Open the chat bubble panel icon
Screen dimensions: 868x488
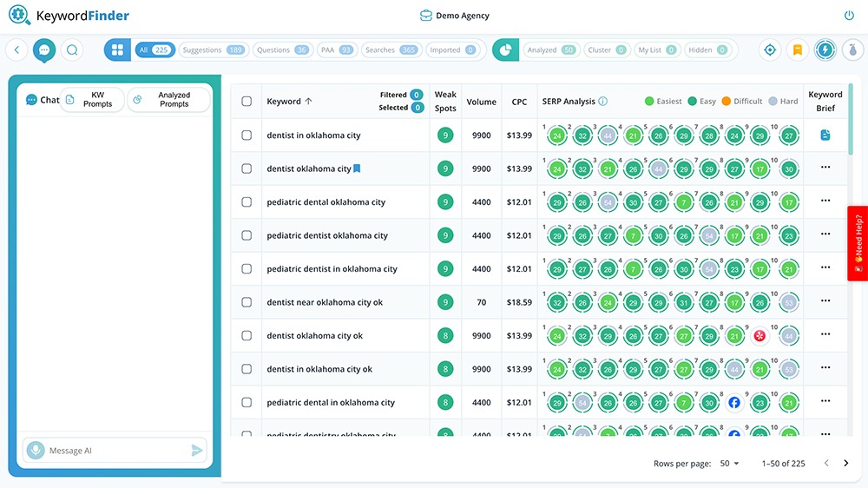tap(44, 49)
